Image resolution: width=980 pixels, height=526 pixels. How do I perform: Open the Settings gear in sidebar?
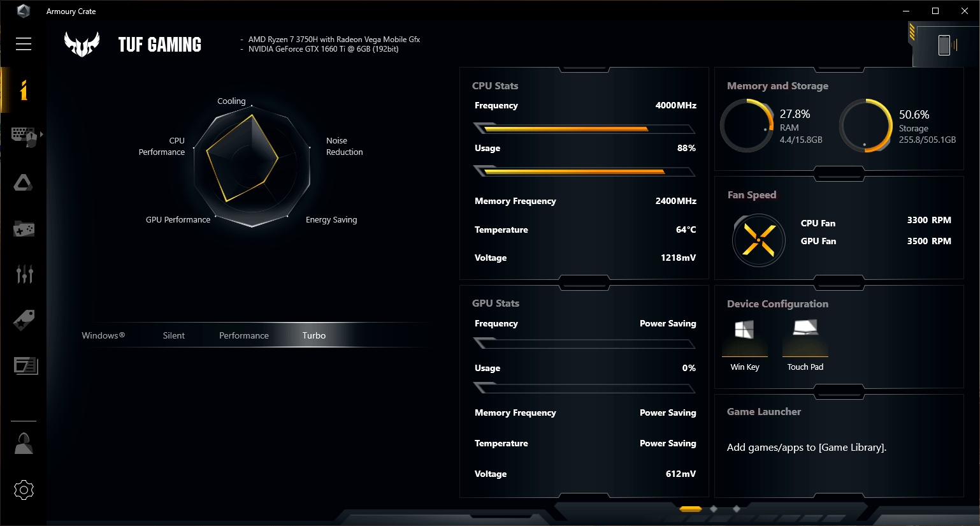(x=24, y=490)
